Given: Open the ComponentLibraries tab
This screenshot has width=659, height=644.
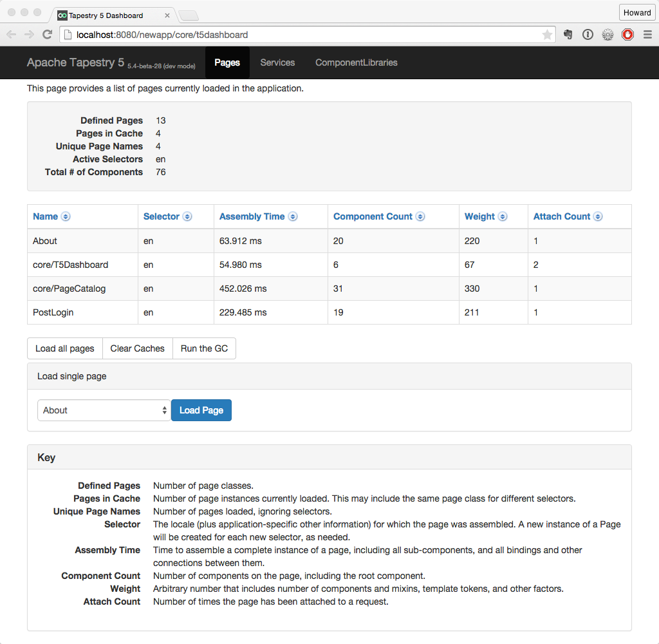Looking at the screenshot, I should pos(356,62).
